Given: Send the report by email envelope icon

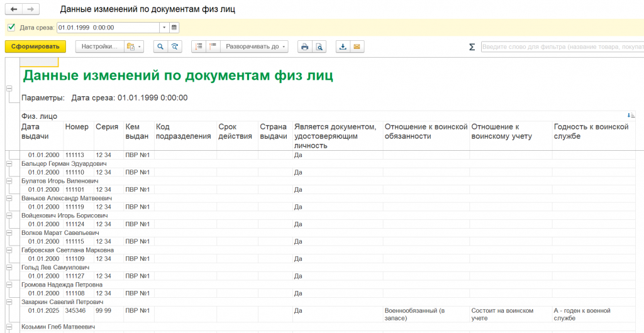Looking at the screenshot, I should (x=357, y=46).
